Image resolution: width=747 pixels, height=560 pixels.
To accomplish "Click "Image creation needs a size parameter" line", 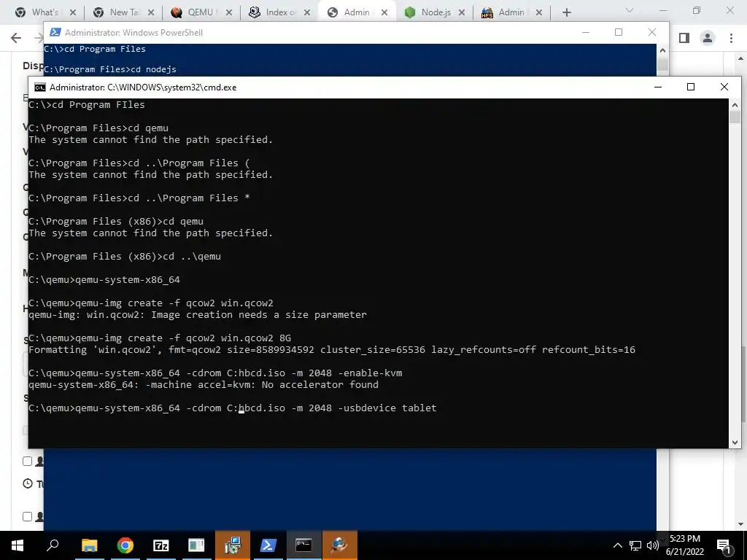I will (x=198, y=315).
